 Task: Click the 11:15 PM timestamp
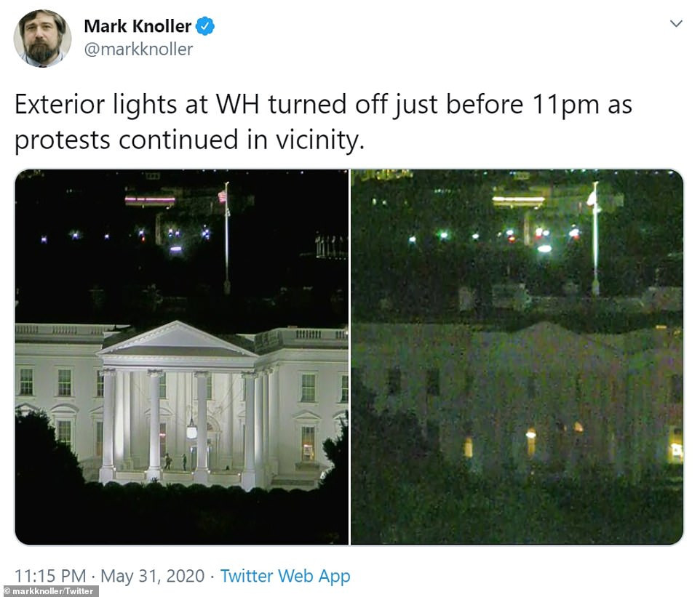[50, 576]
